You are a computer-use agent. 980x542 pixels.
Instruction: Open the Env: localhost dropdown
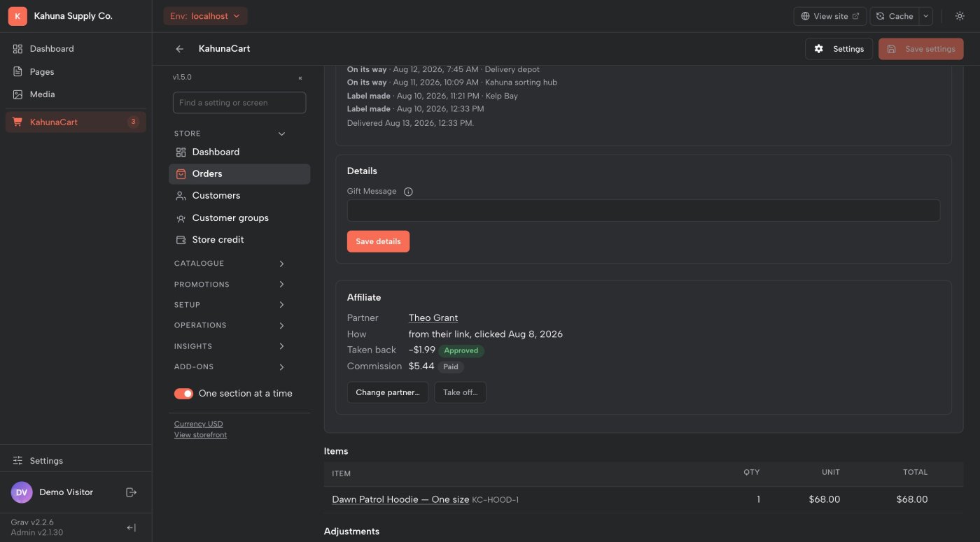205,16
